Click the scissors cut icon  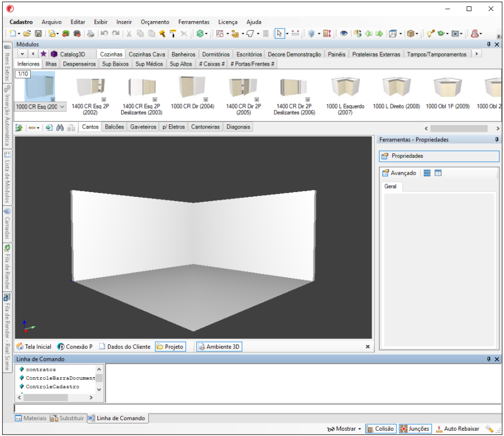click(x=129, y=33)
